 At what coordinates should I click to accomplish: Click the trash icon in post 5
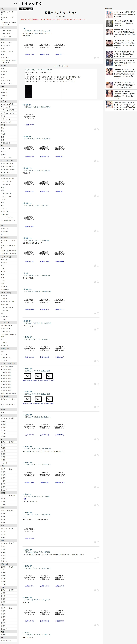[95, 231]
